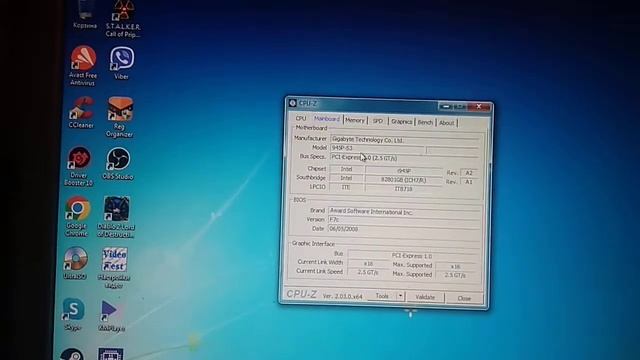Screen dimensions: 640x360
Task: Select the Graphic Interface Bus PCI-Express value
Action: coord(412,256)
